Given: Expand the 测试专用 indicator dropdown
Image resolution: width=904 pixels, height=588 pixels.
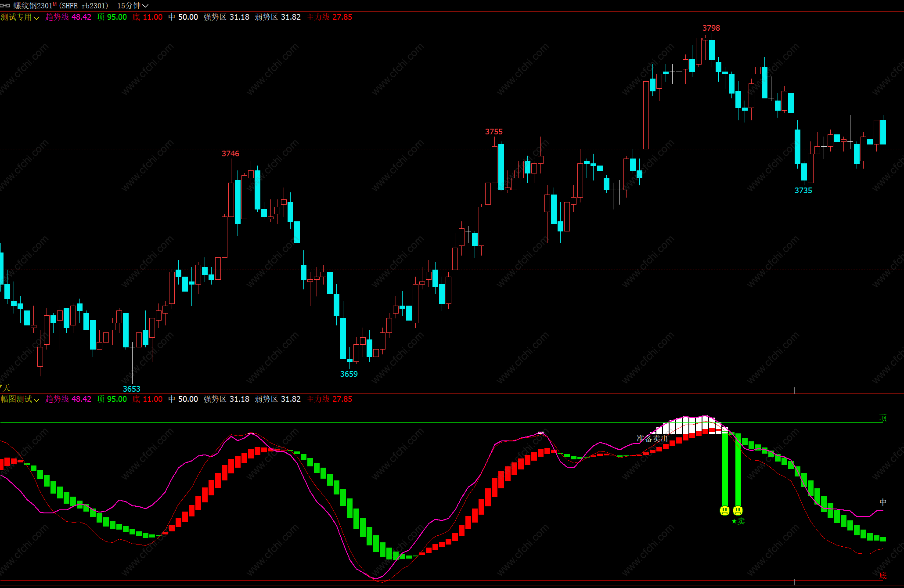Looking at the screenshot, I should [20, 17].
